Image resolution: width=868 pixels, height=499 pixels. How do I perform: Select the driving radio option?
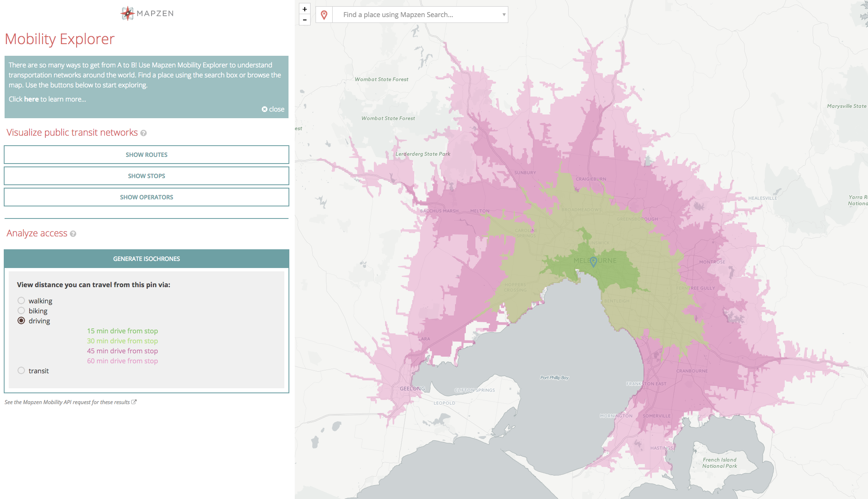click(x=21, y=320)
